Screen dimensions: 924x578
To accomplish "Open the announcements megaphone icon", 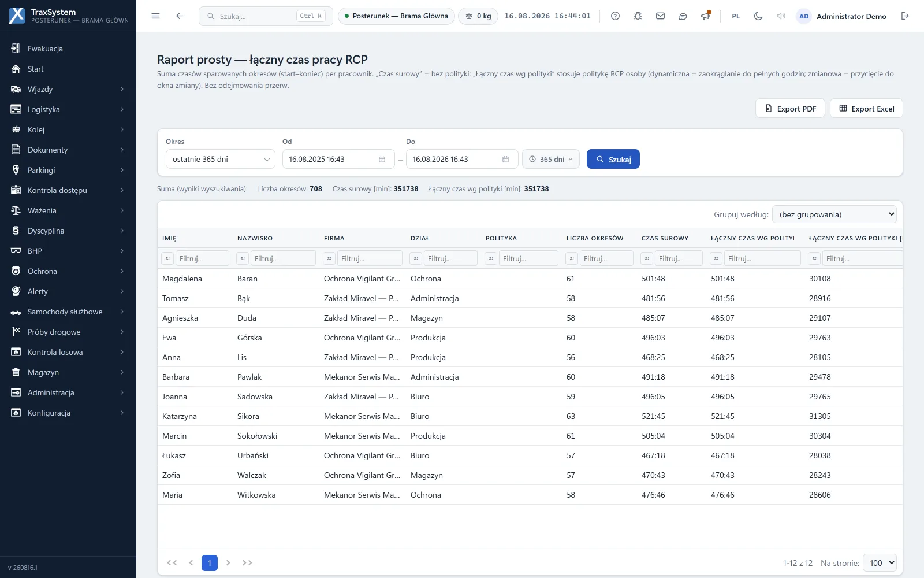I will click(x=705, y=16).
